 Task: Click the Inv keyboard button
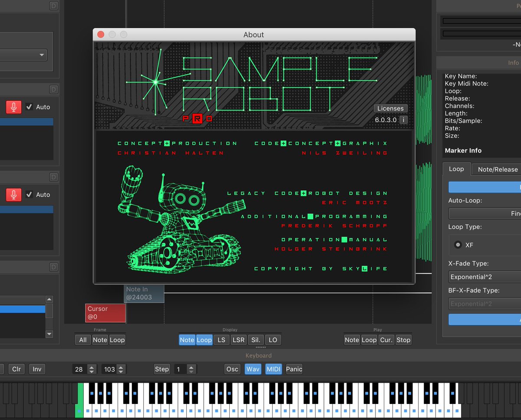click(37, 369)
